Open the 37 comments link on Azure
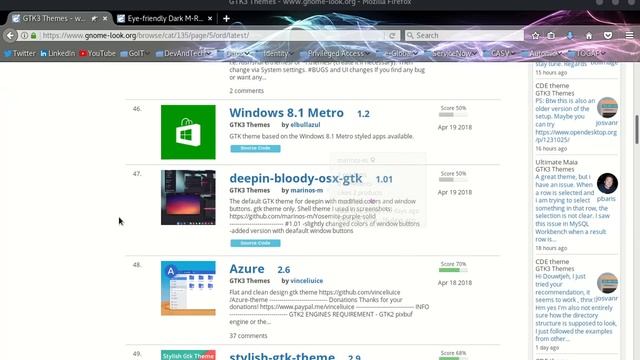The height and width of the screenshot is (360, 640). (248, 336)
